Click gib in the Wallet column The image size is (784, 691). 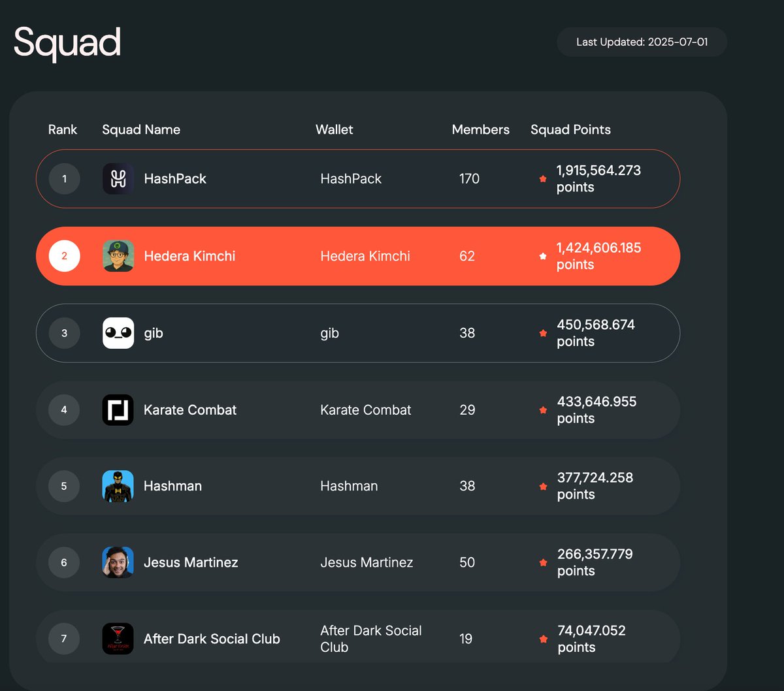pyautogui.click(x=330, y=333)
